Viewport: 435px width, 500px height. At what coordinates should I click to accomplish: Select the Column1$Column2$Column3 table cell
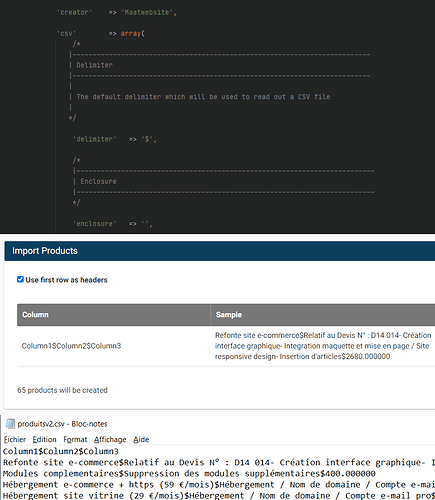(114, 346)
